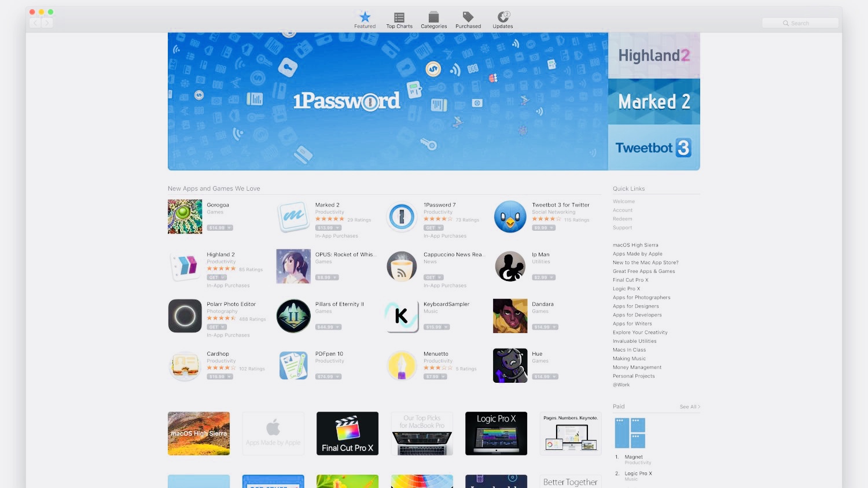Image resolution: width=868 pixels, height=488 pixels.
Task: Open Apps for Photographers link
Action: click(x=642, y=298)
